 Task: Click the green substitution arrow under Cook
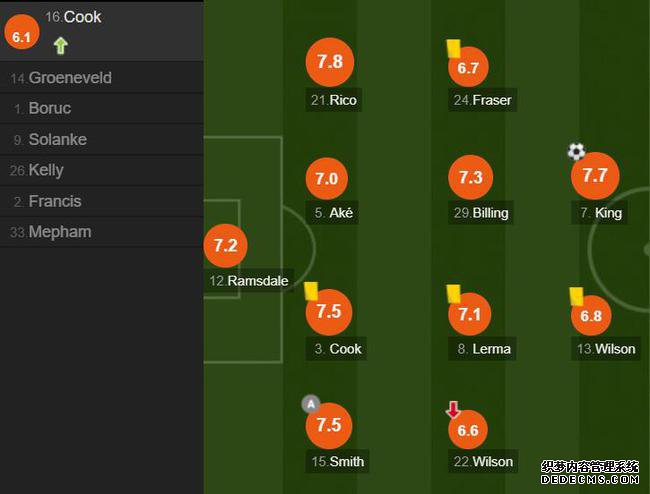61,46
